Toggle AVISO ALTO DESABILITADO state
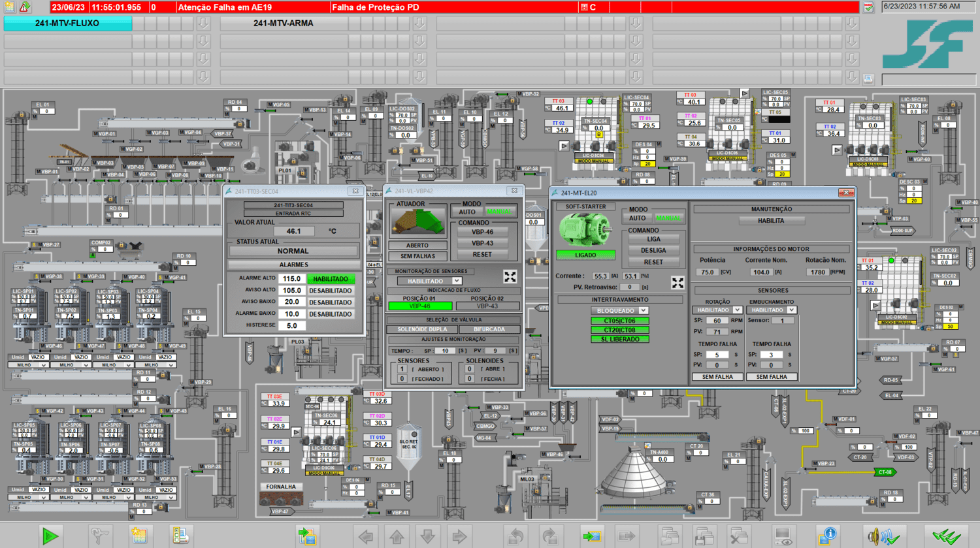This screenshot has width=980, height=548. click(x=331, y=291)
